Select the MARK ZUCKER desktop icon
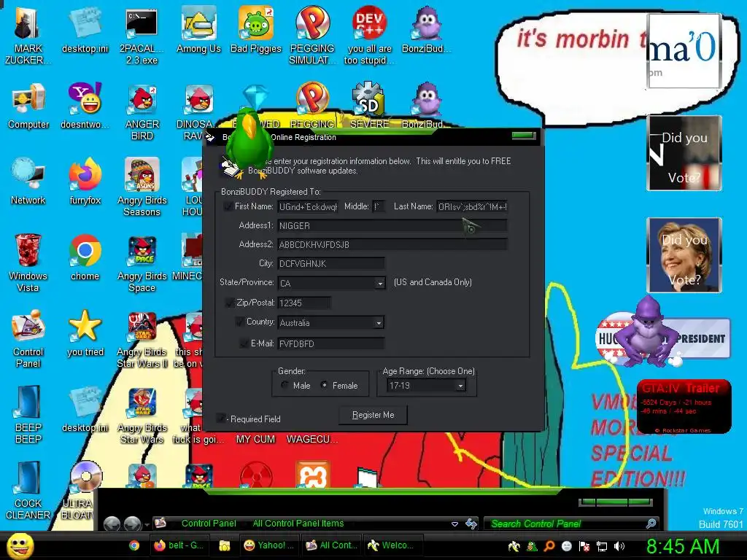Image resolution: width=747 pixels, height=560 pixels. point(28,35)
